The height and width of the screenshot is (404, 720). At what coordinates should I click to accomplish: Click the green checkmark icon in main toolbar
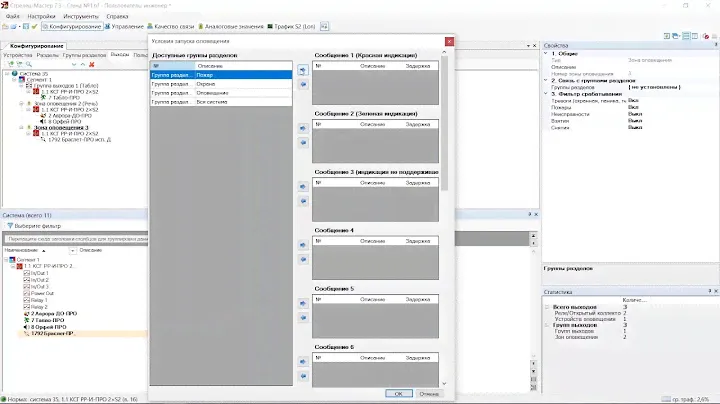pos(33,28)
